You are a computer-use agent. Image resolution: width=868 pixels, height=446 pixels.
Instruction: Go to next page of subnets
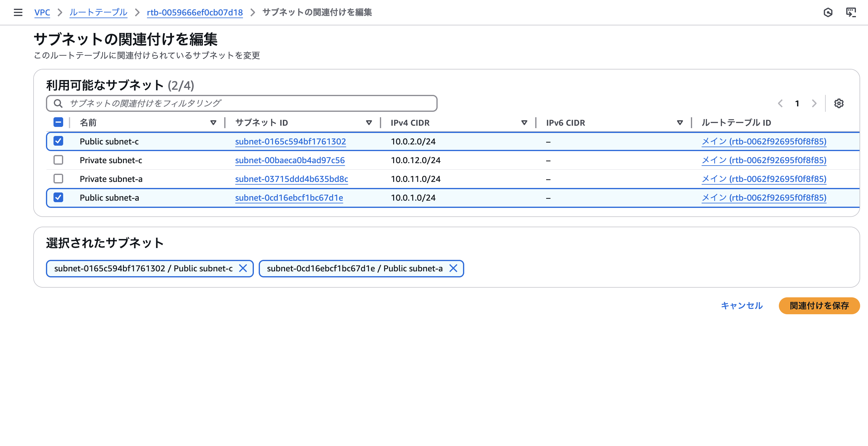click(814, 103)
